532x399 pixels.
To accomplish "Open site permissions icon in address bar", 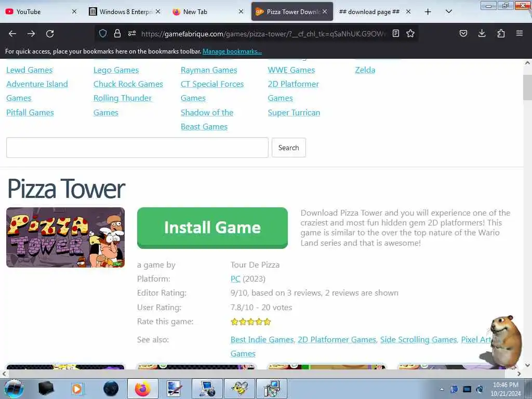I will (x=132, y=33).
